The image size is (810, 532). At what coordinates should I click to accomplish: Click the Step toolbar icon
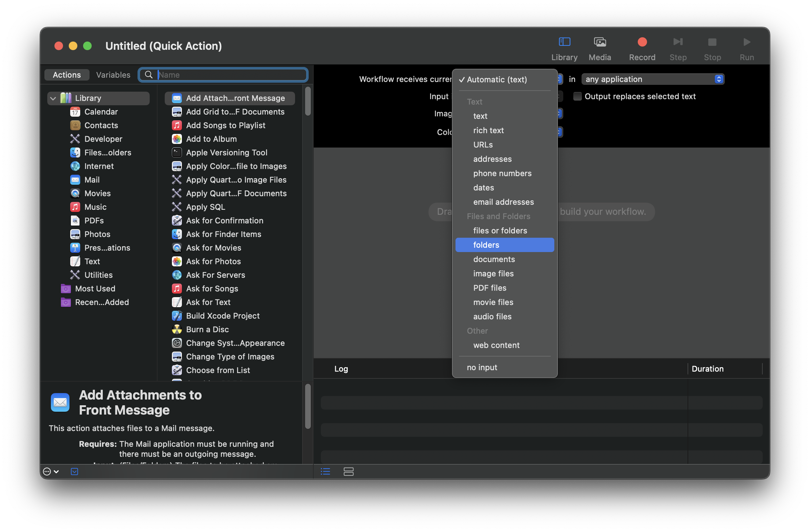(x=678, y=42)
